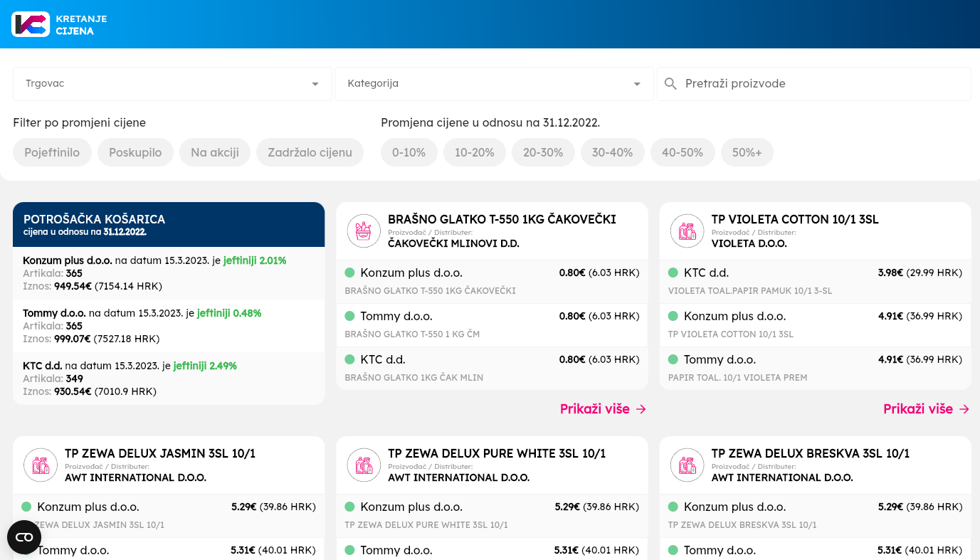The width and height of the screenshot is (980, 560).
Task: Click the Pretraži proizvode search field
Action: point(813,84)
